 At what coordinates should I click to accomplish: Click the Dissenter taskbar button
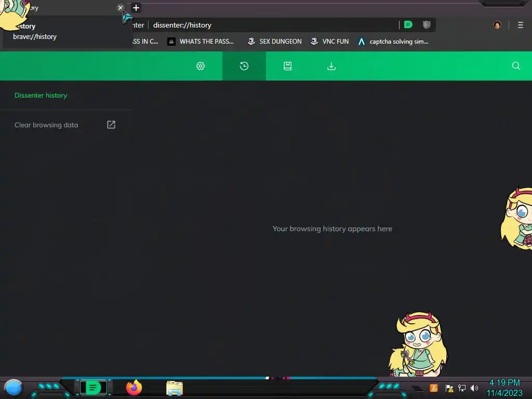(x=94, y=388)
